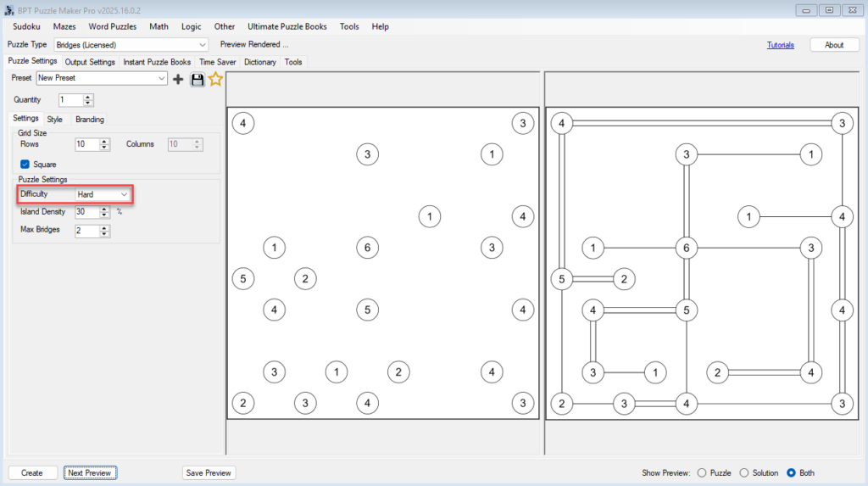This screenshot has height=486, width=868.
Task: Expand the Puzzle Type dropdown
Action: point(202,44)
